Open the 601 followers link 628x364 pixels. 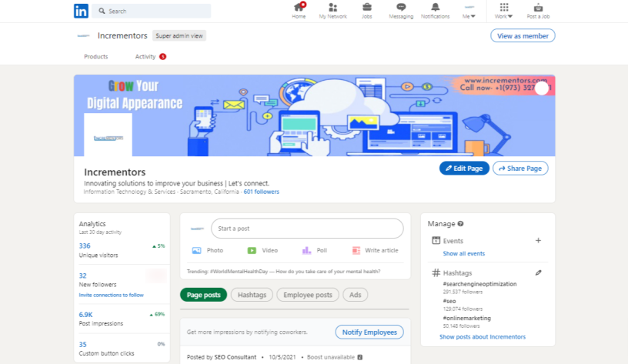(262, 192)
